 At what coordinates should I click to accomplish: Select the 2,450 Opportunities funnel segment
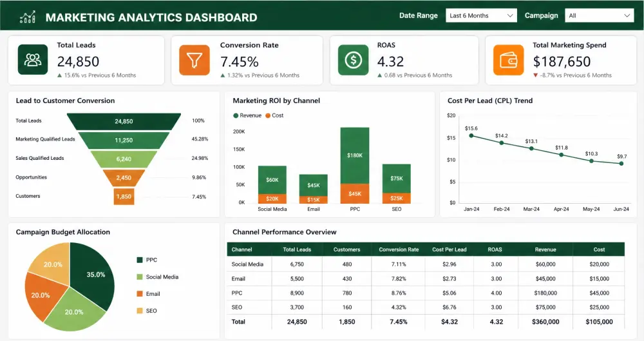click(x=124, y=178)
